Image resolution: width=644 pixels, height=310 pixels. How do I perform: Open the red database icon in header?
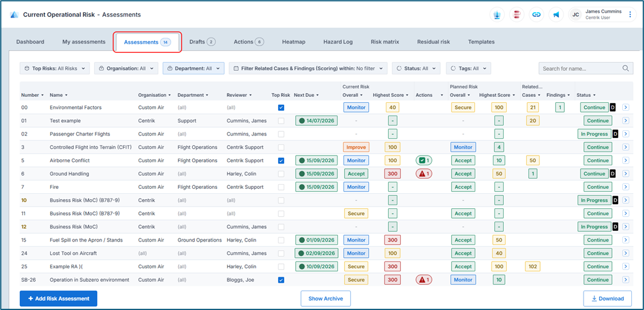[x=516, y=15]
